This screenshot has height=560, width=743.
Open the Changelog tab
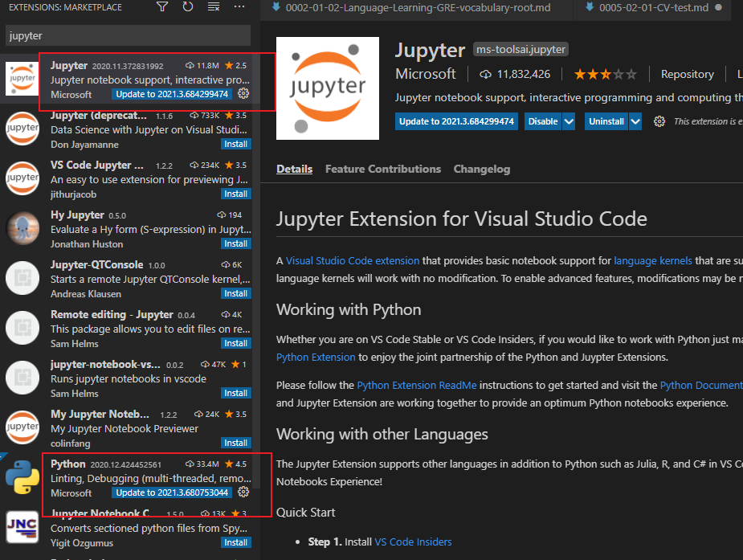[x=482, y=169]
